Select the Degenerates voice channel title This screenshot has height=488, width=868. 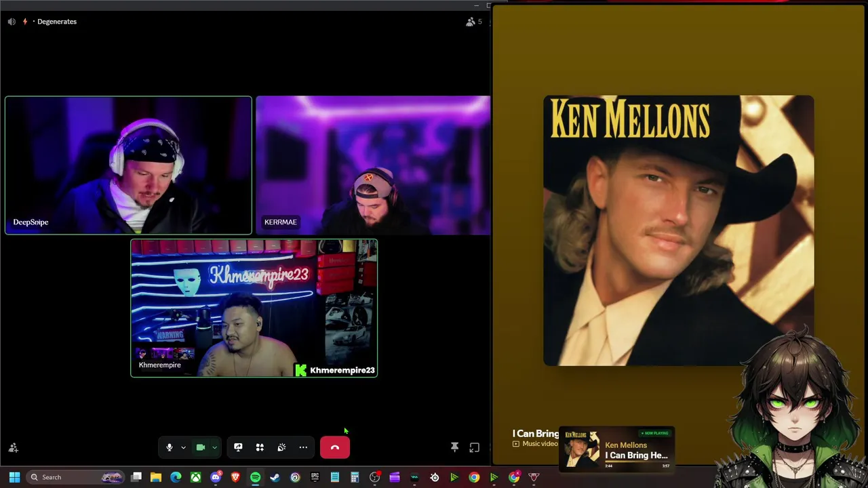(x=57, y=22)
